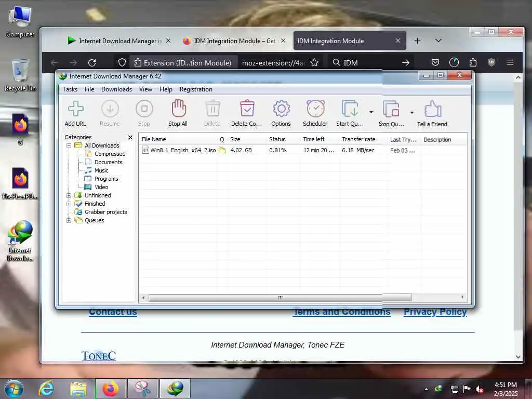This screenshot has height=399, width=532.
Task: Select the Documents category
Action: (108, 162)
